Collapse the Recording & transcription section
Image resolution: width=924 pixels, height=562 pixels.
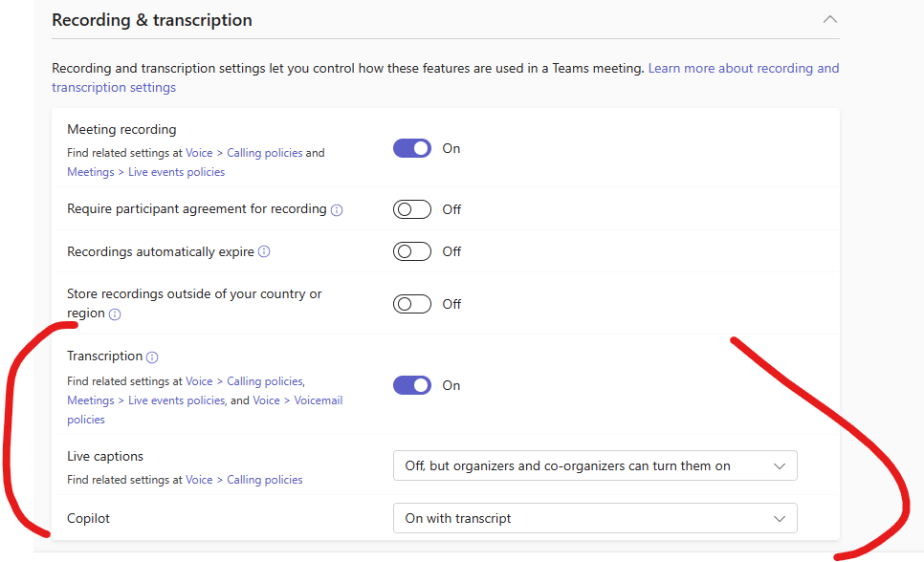[830, 19]
